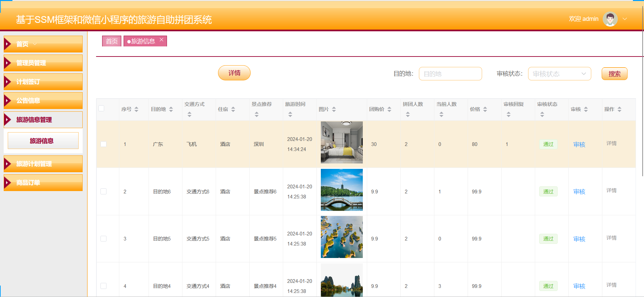Sort by 序号 column arrows
The height and width of the screenshot is (297, 644).
pos(136,109)
